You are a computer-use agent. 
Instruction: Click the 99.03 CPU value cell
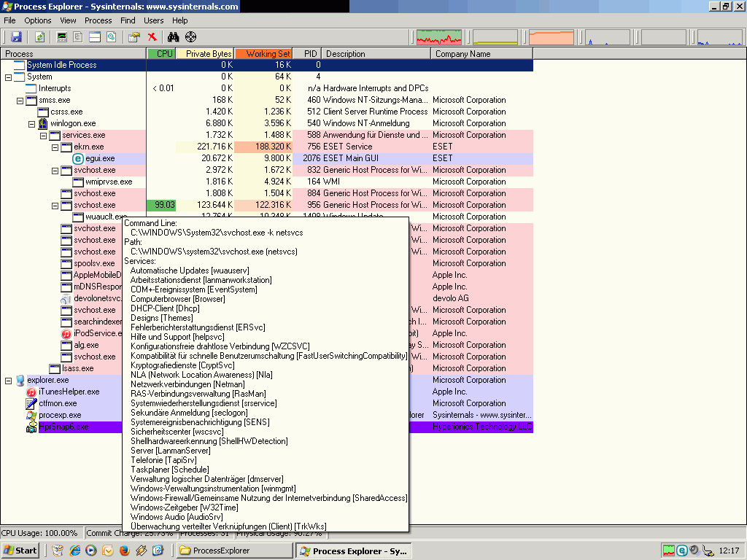click(x=161, y=205)
